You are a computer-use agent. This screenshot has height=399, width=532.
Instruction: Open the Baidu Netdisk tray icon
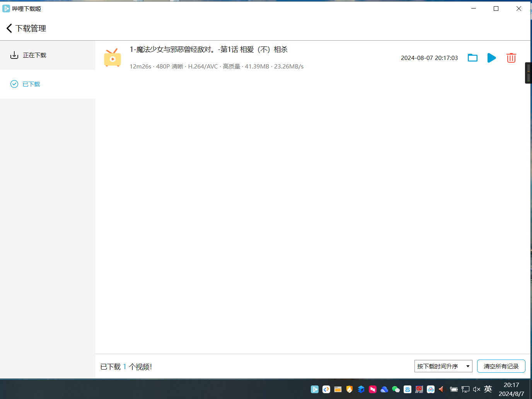[x=431, y=389]
